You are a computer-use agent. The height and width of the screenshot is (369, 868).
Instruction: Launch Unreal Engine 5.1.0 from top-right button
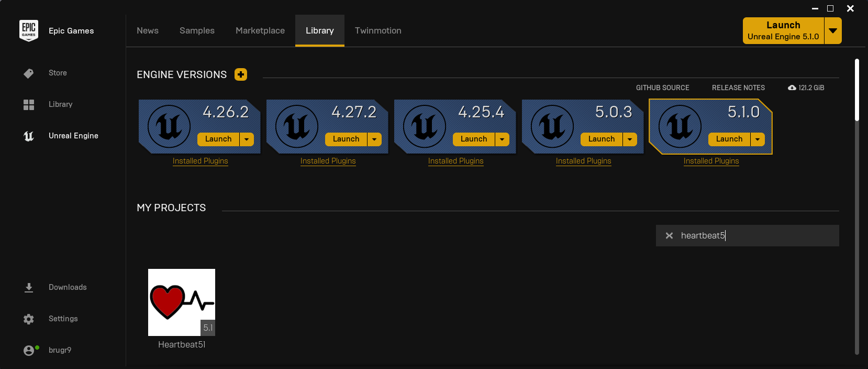coord(783,31)
